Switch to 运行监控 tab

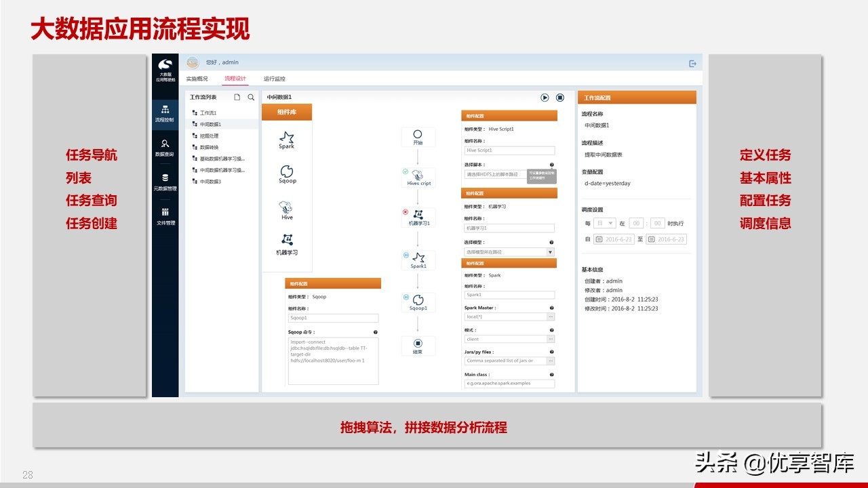(x=275, y=79)
